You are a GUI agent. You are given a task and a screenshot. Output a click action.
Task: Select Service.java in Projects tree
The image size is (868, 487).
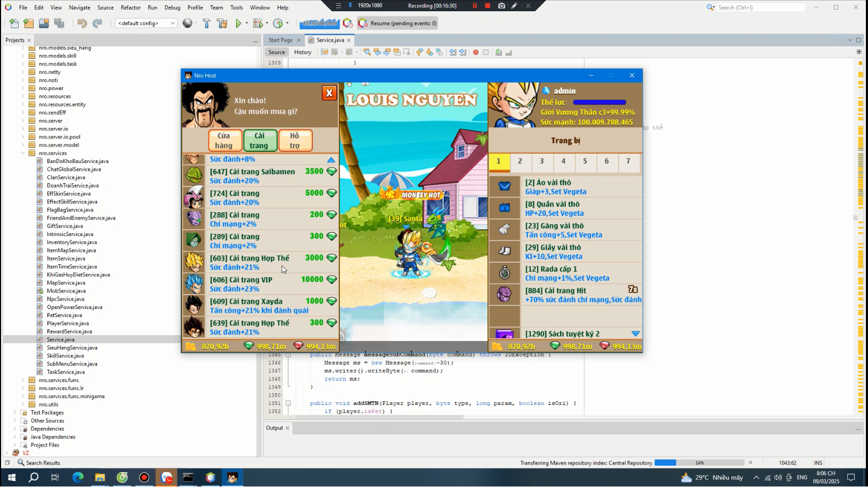60,339
